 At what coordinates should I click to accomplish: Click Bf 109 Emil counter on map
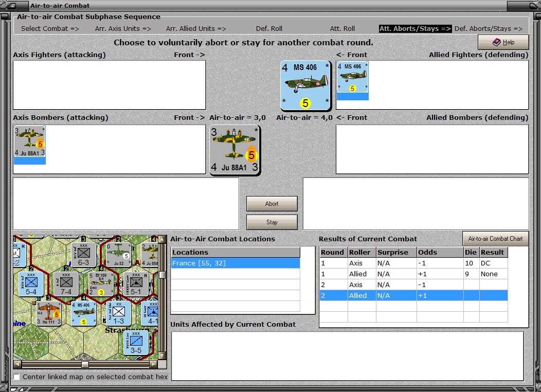point(101,284)
